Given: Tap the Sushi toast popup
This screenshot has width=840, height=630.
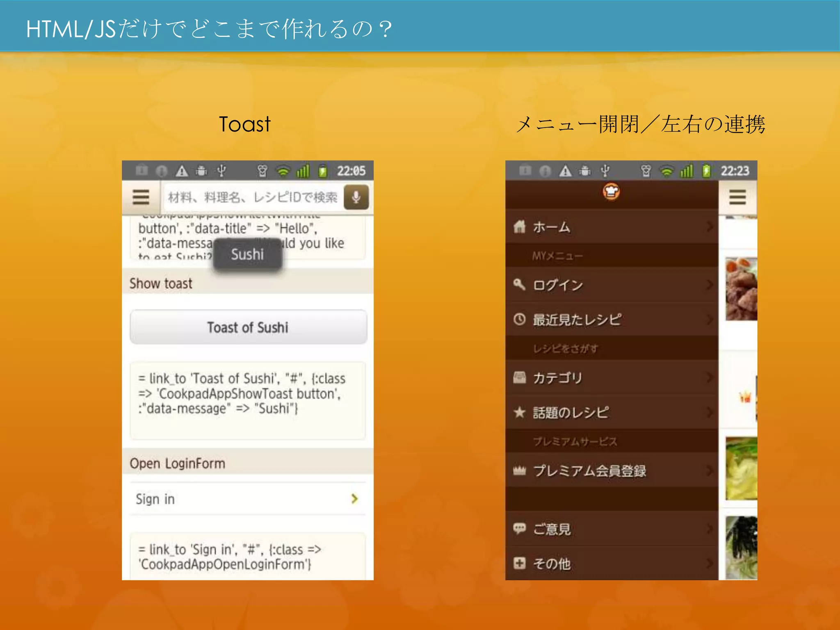Looking at the screenshot, I should (x=248, y=254).
